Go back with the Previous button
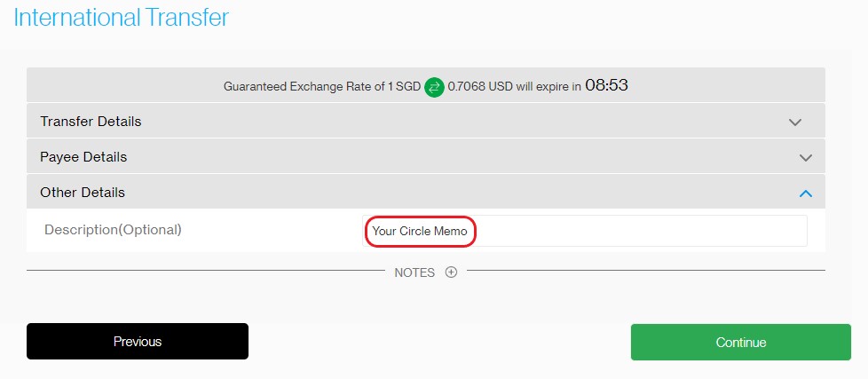 point(138,342)
